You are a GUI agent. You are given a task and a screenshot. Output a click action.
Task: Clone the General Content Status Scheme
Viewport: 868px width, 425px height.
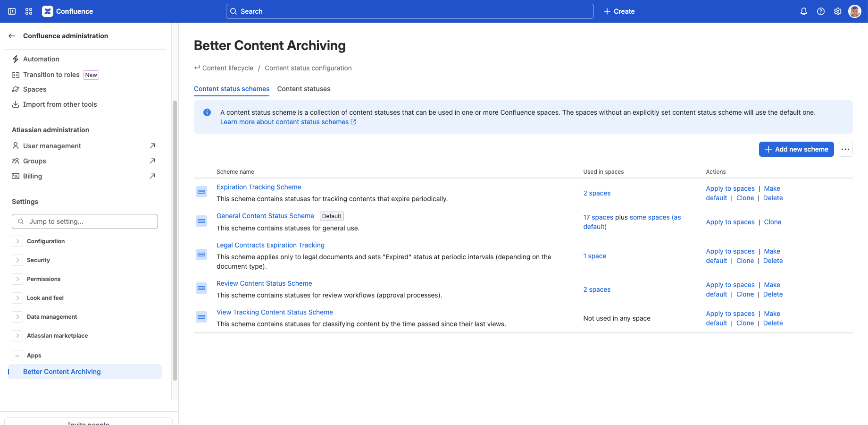point(773,222)
